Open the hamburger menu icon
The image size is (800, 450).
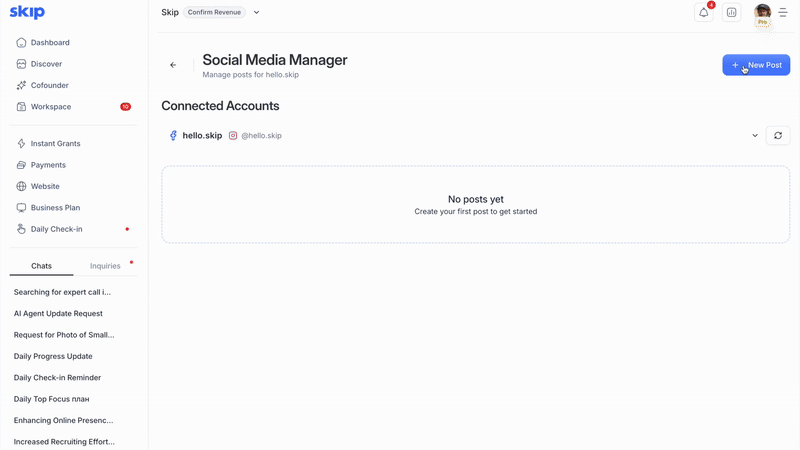point(783,13)
